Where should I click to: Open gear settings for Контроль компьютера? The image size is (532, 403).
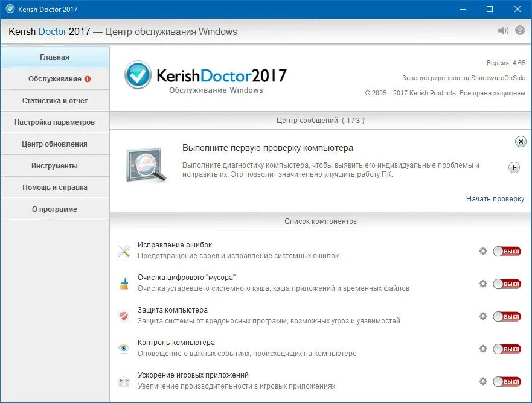pyautogui.click(x=483, y=349)
